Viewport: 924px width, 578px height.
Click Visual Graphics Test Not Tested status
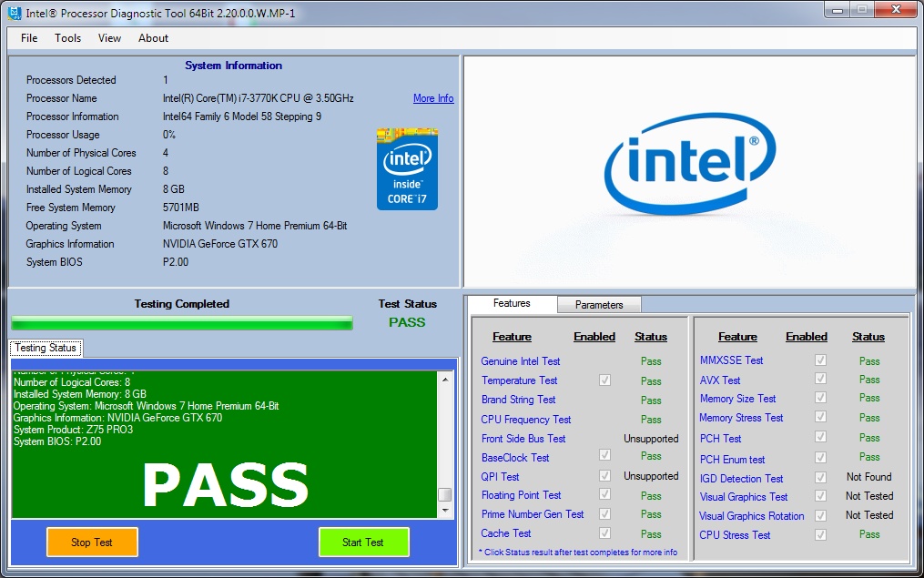pyautogui.click(x=869, y=496)
